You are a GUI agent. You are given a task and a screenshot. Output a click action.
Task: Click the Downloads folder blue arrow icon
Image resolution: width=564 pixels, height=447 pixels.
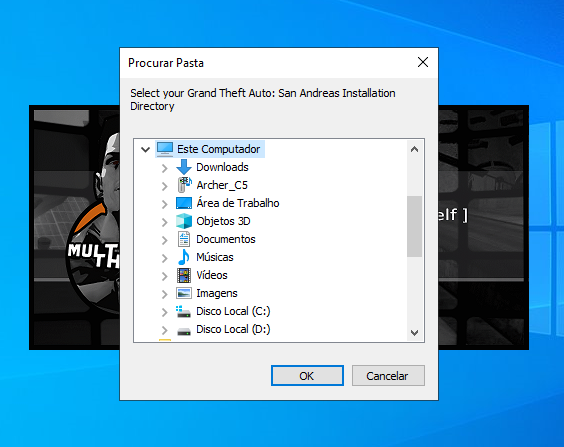click(184, 167)
